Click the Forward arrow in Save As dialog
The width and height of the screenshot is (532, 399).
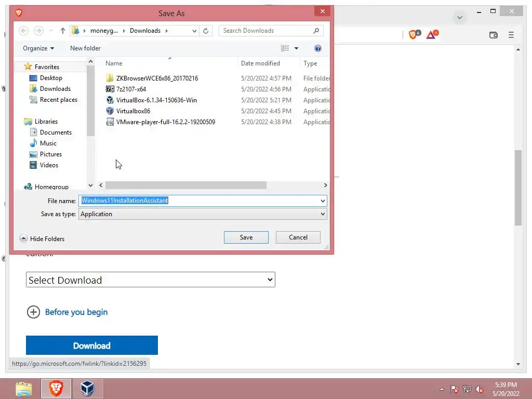[x=38, y=31]
